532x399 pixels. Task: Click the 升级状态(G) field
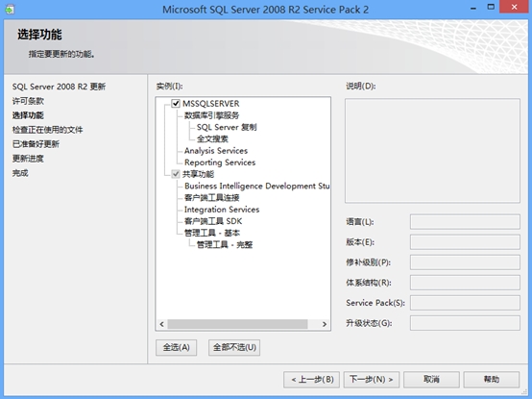(465, 323)
